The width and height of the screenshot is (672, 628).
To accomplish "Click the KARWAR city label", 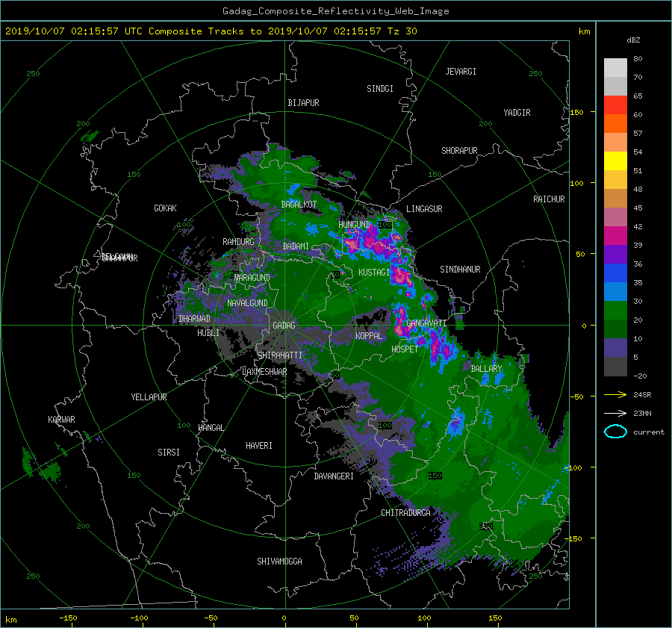I will click(61, 420).
